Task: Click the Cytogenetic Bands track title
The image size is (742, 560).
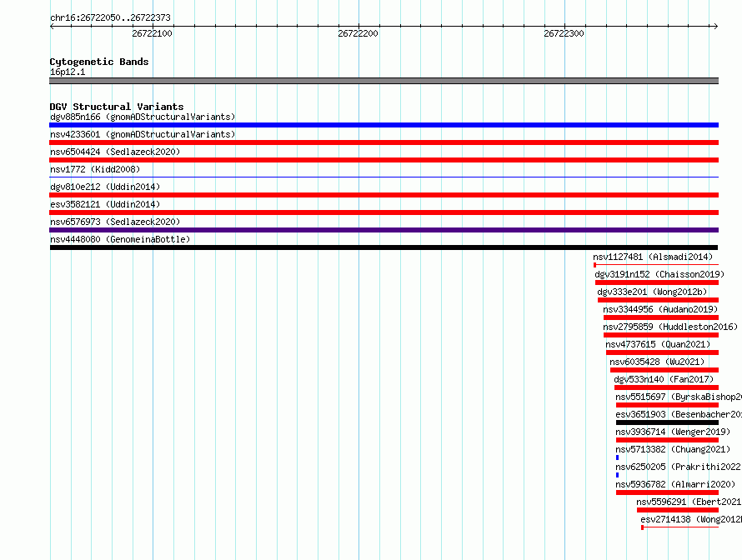Action: pyautogui.click(x=99, y=62)
